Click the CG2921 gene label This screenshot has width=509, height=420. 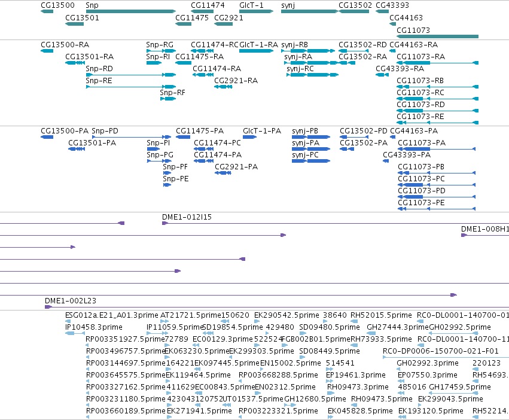[228, 17]
